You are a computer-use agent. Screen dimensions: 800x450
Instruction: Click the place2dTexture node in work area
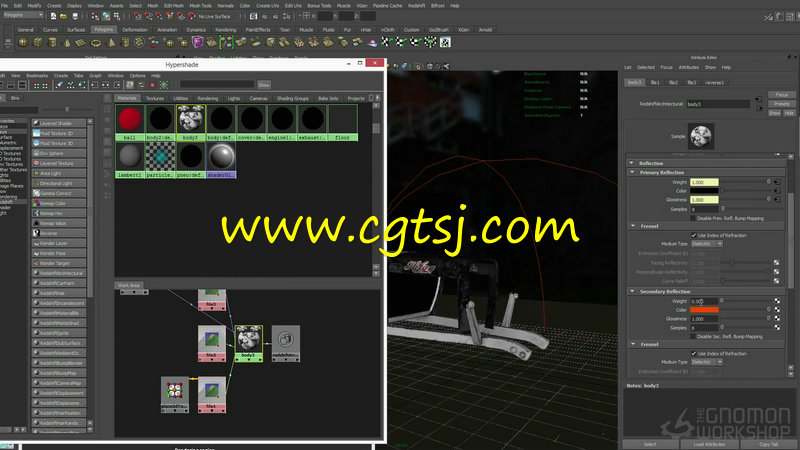[x=174, y=394]
